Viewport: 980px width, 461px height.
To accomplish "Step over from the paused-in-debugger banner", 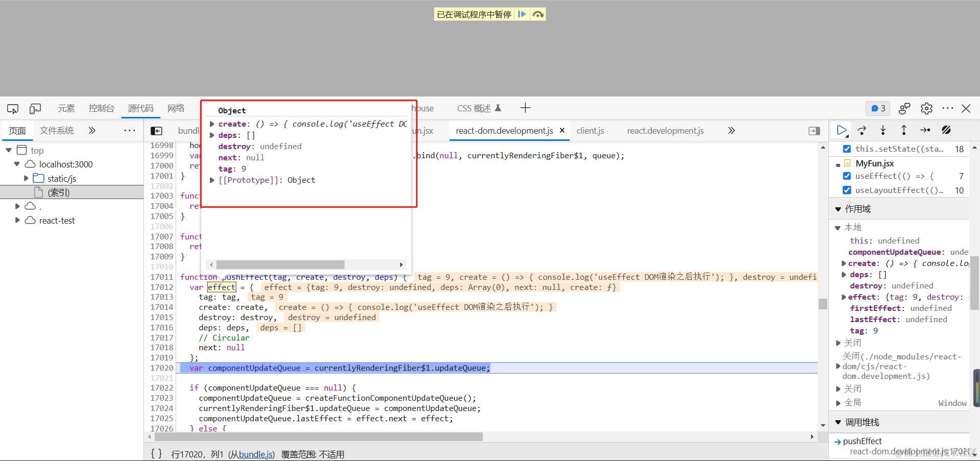I will (538, 14).
